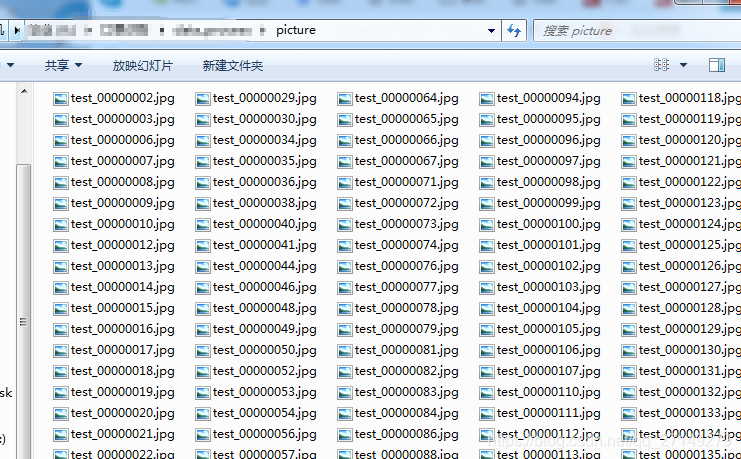Select file test_00000121.jpg

point(681,161)
